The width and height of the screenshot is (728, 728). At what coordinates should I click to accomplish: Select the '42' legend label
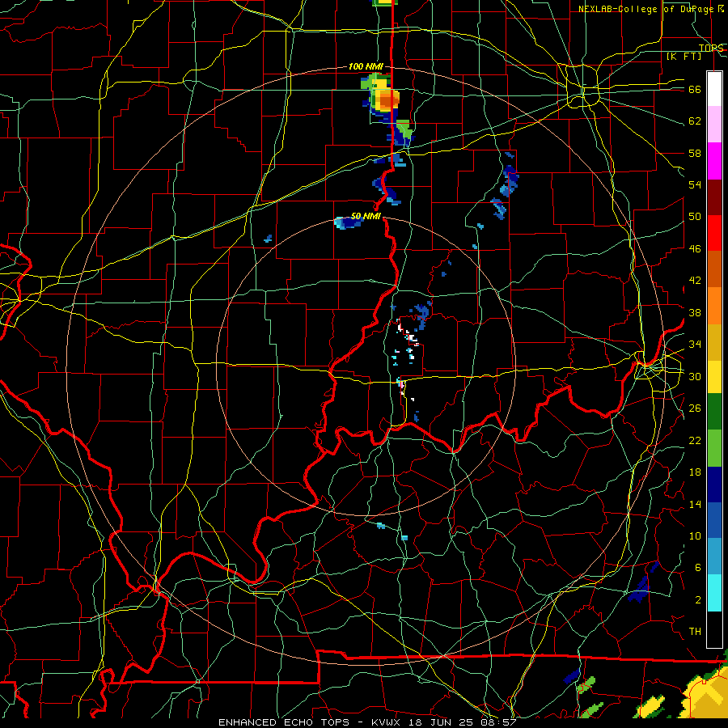695,281
